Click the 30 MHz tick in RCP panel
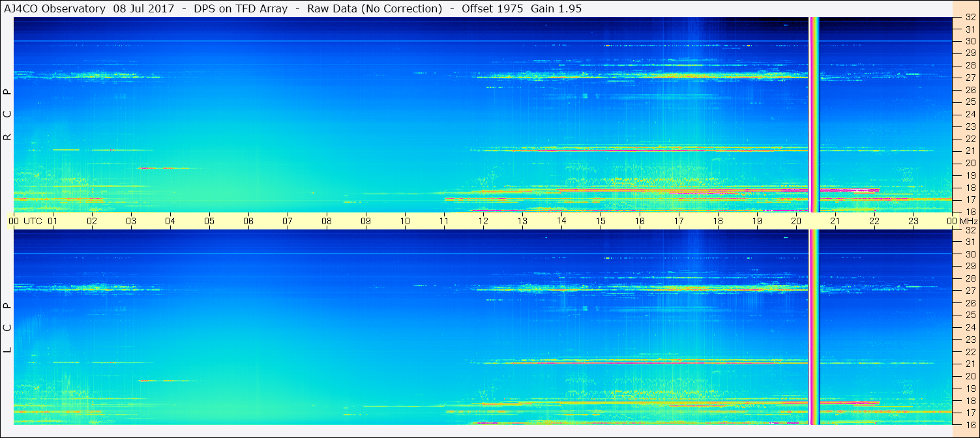This screenshot has width=980, height=438. (x=970, y=41)
